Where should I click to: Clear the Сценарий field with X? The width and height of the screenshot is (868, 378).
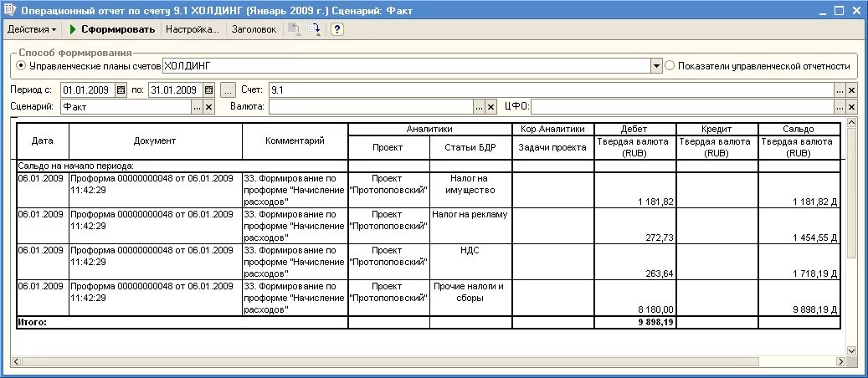pyautogui.click(x=208, y=107)
